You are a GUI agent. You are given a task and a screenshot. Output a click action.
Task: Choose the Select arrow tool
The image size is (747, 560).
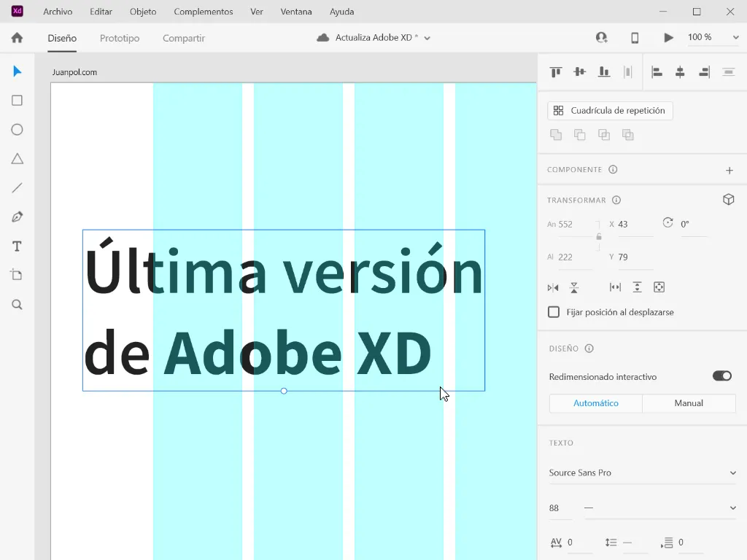[18, 71]
